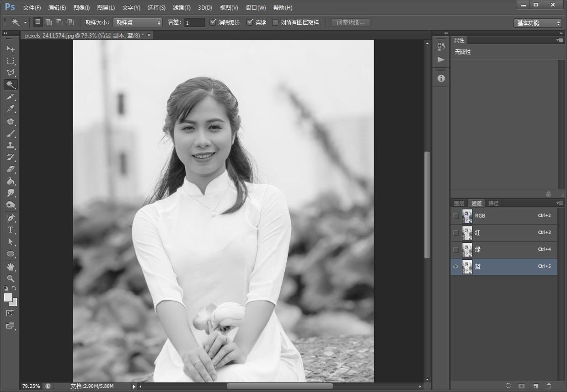Screen dimensions: 567x392
Task: Pick the Clone Stamp tool
Action: click(x=11, y=145)
